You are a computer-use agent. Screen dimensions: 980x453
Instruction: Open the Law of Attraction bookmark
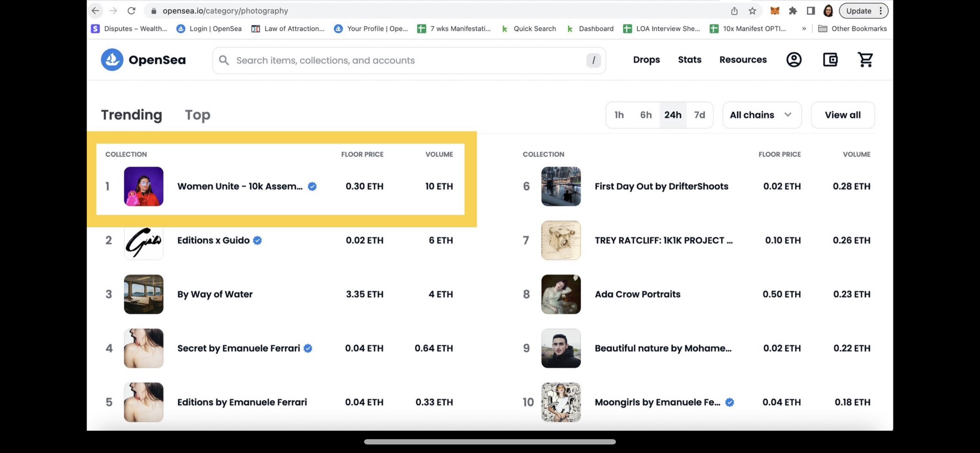pos(288,29)
